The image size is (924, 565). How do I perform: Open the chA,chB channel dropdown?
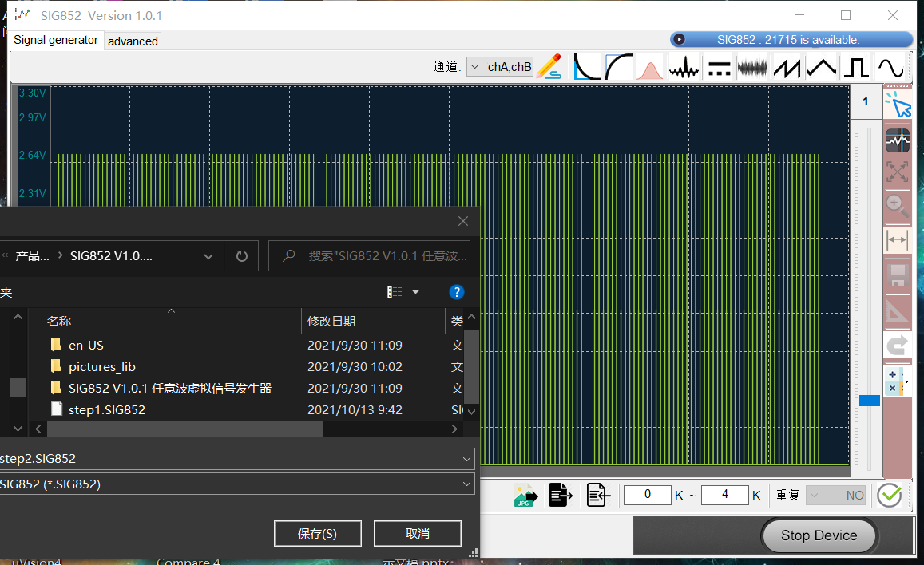point(500,67)
